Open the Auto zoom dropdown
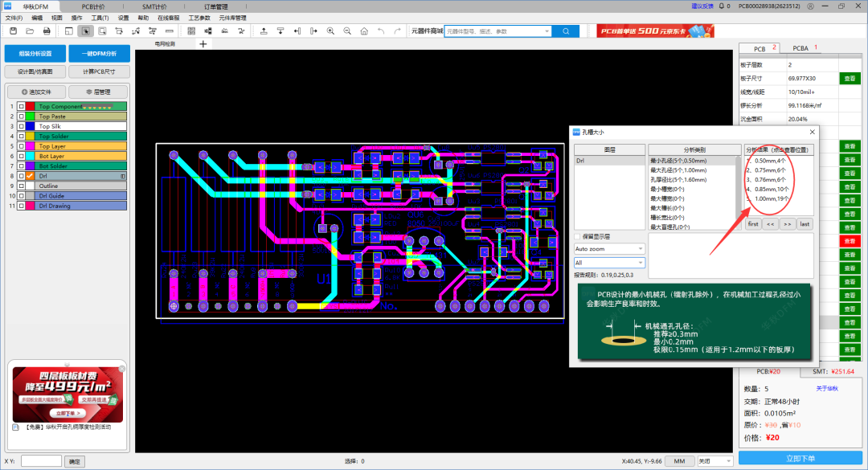The width and height of the screenshot is (868, 470). pos(609,249)
